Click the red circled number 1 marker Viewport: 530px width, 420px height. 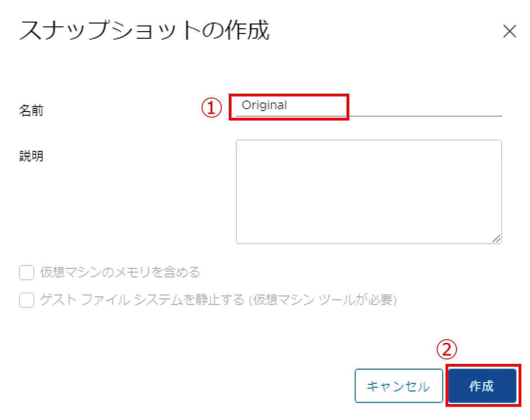click(x=211, y=108)
